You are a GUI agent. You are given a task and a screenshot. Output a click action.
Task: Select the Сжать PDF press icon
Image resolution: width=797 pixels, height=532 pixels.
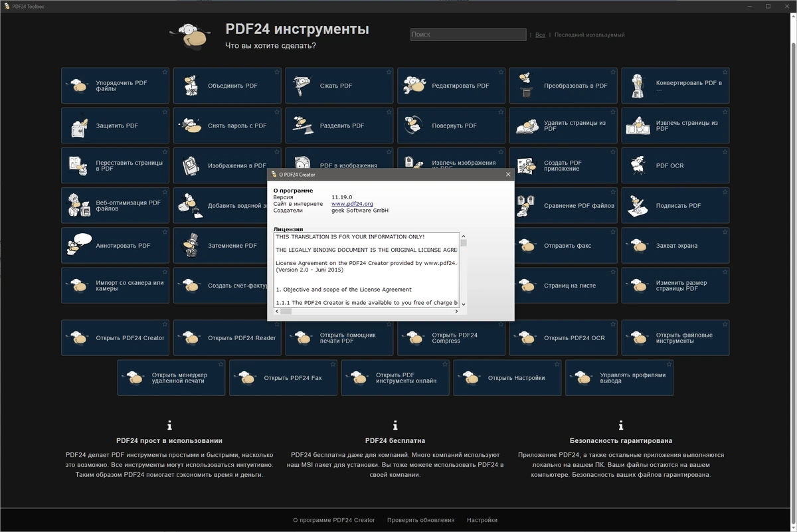coord(303,86)
